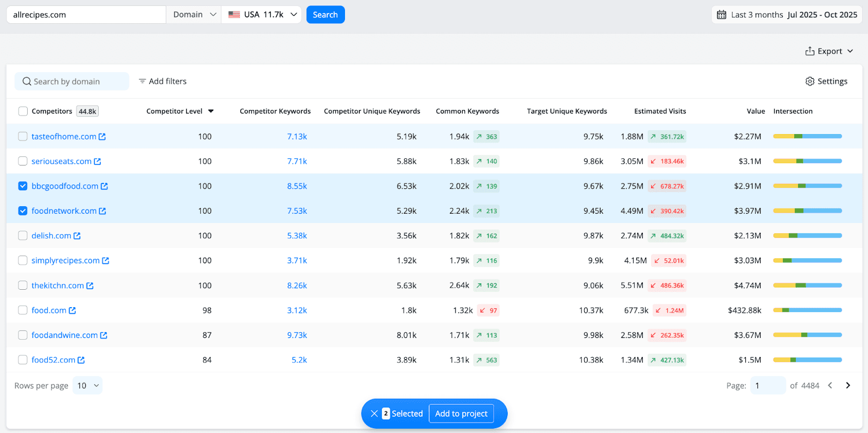868x433 pixels.
Task: Open the USA country dropdown
Action: (261, 15)
